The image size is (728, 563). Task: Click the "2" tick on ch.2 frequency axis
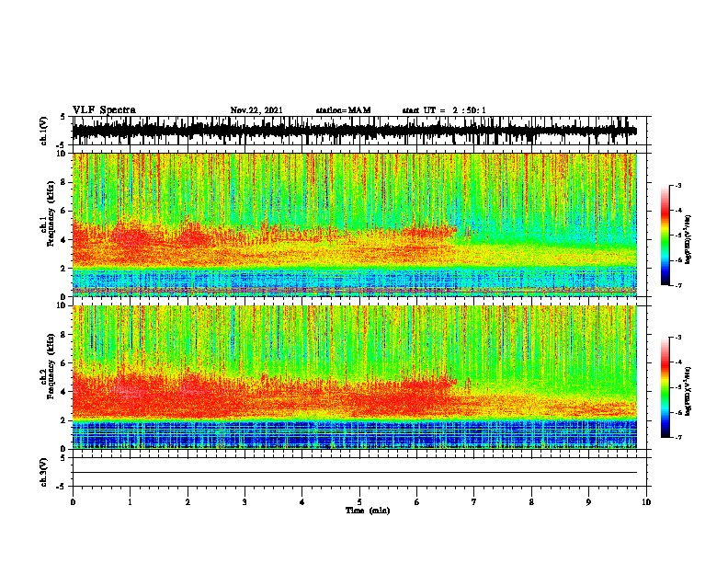[63, 420]
